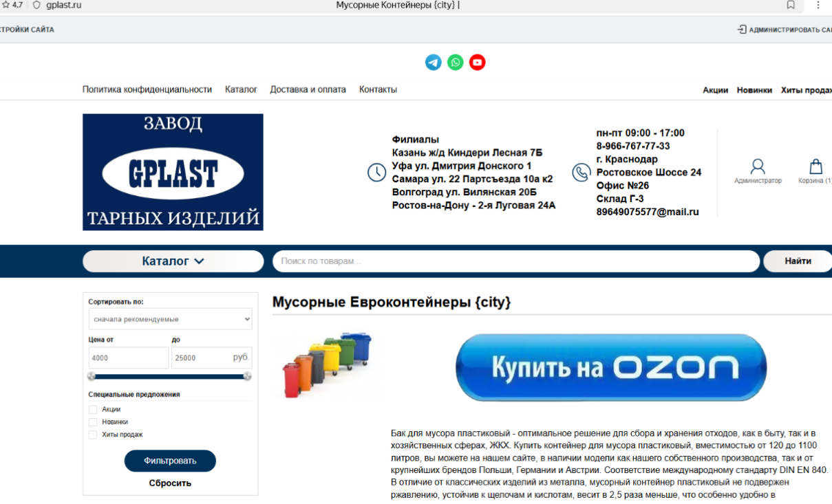Click the Сбросить reset link
The image size is (832, 504).
click(x=170, y=483)
